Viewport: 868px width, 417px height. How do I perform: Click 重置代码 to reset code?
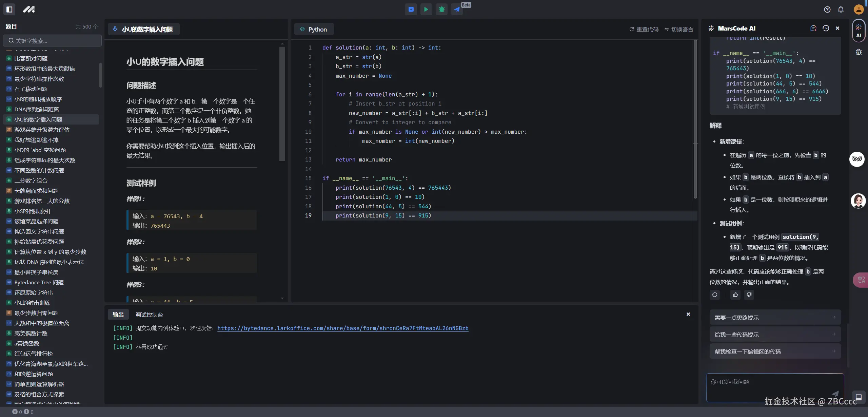tap(644, 30)
